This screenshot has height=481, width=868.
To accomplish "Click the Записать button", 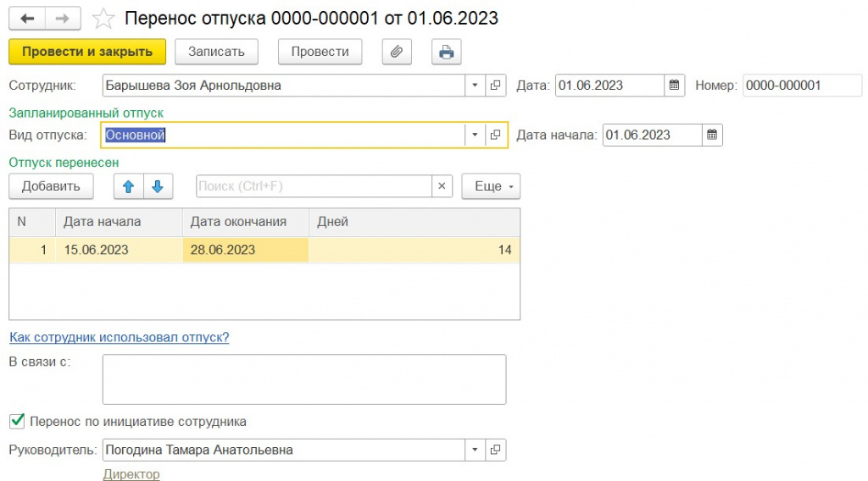I will click(x=216, y=52).
